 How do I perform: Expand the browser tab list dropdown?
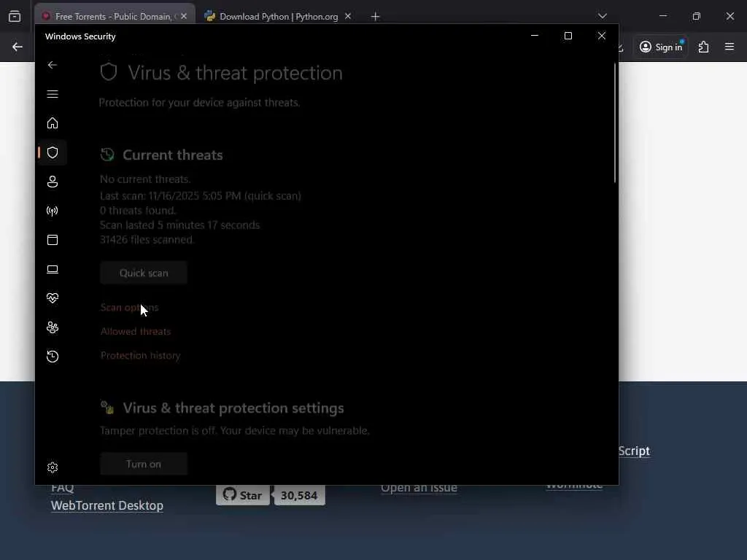[602, 16]
